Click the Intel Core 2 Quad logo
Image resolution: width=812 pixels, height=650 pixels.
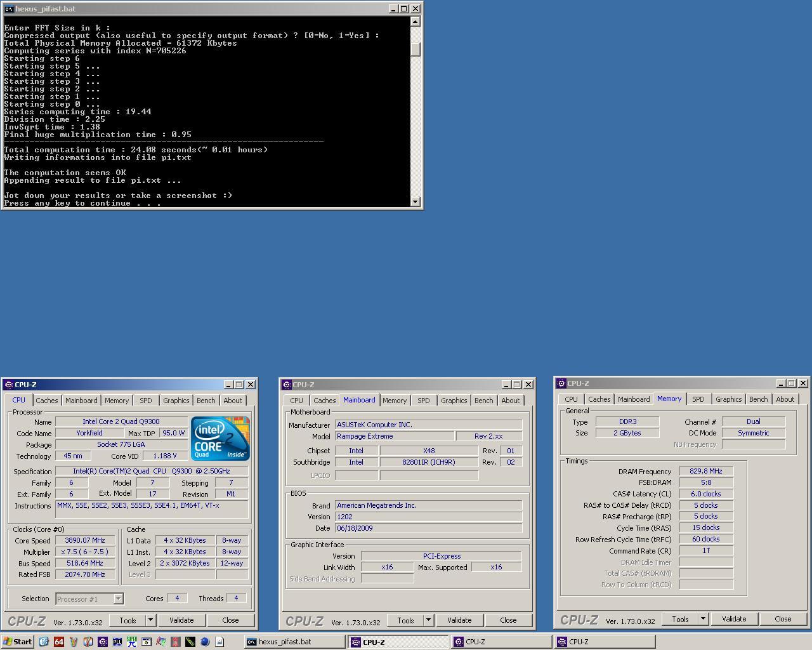(220, 438)
